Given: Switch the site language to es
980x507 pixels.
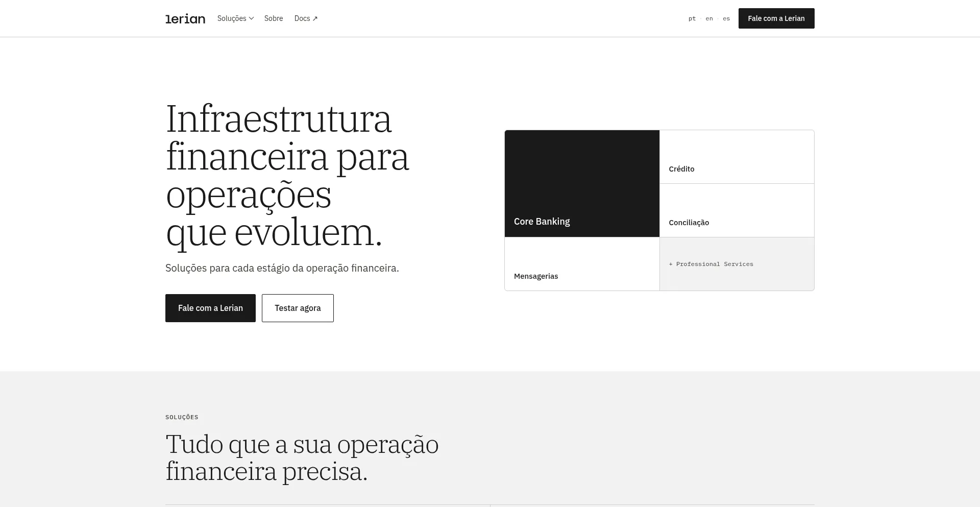Looking at the screenshot, I should click(726, 18).
